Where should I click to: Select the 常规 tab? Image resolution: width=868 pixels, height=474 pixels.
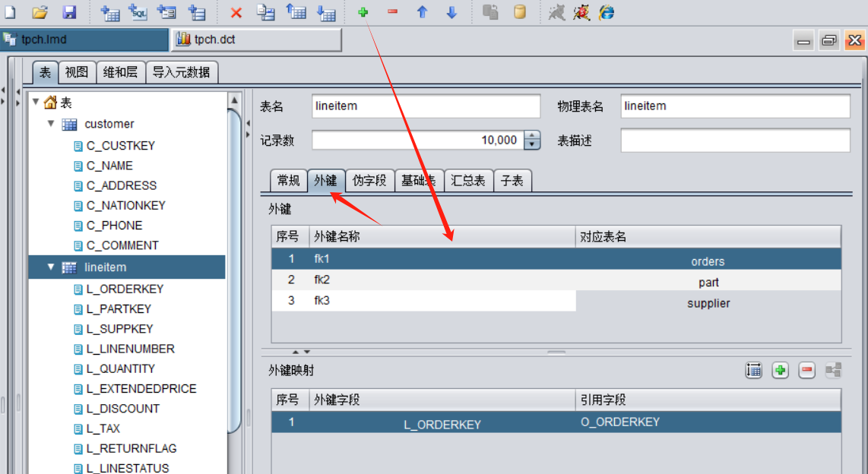click(x=288, y=181)
